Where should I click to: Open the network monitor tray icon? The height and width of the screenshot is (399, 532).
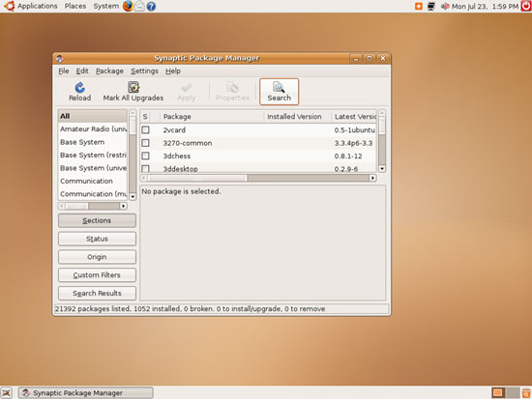(430, 6)
